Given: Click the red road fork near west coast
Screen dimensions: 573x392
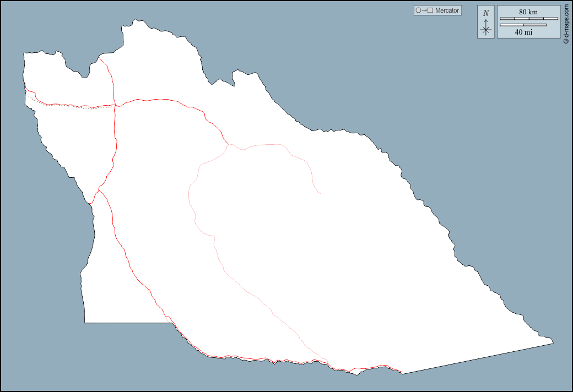Looking at the screenshot, I should click(99, 190).
